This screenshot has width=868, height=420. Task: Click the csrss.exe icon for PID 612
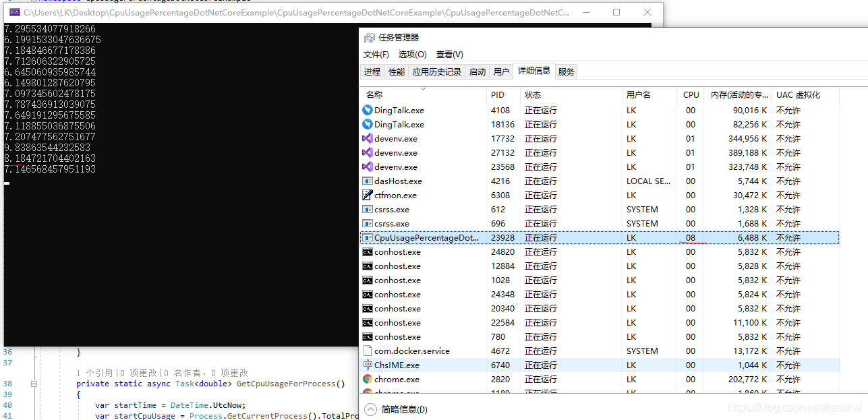[x=368, y=209]
